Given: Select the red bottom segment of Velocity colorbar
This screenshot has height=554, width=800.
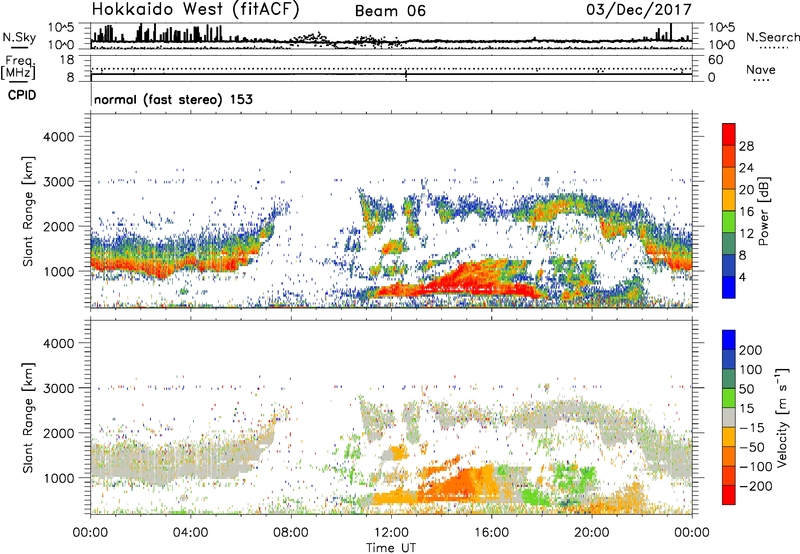Looking at the screenshot, I should pyautogui.click(x=729, y=495).
